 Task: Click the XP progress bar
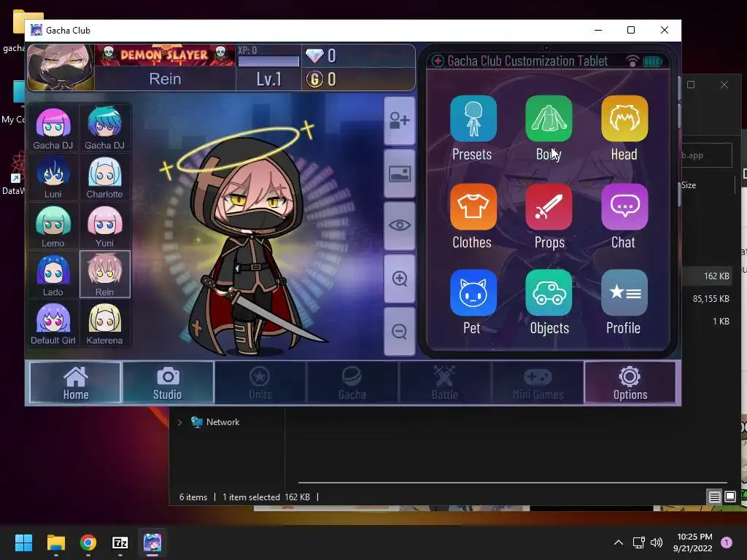coord(268,61)
